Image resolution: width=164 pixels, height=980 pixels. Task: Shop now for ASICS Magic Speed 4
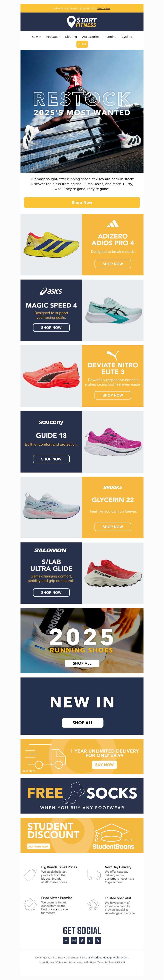tap(51, 328)
